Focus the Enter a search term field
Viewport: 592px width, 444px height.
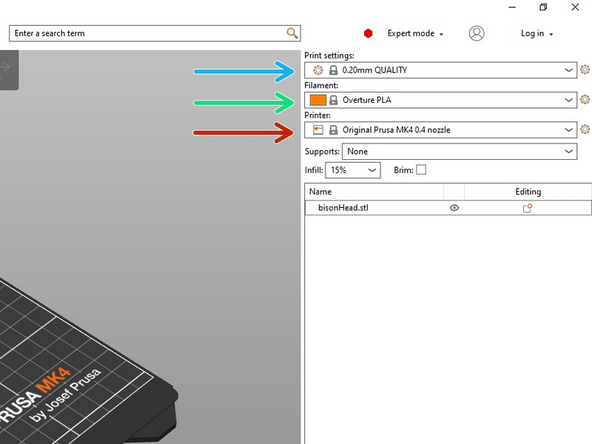click(155, 33)
